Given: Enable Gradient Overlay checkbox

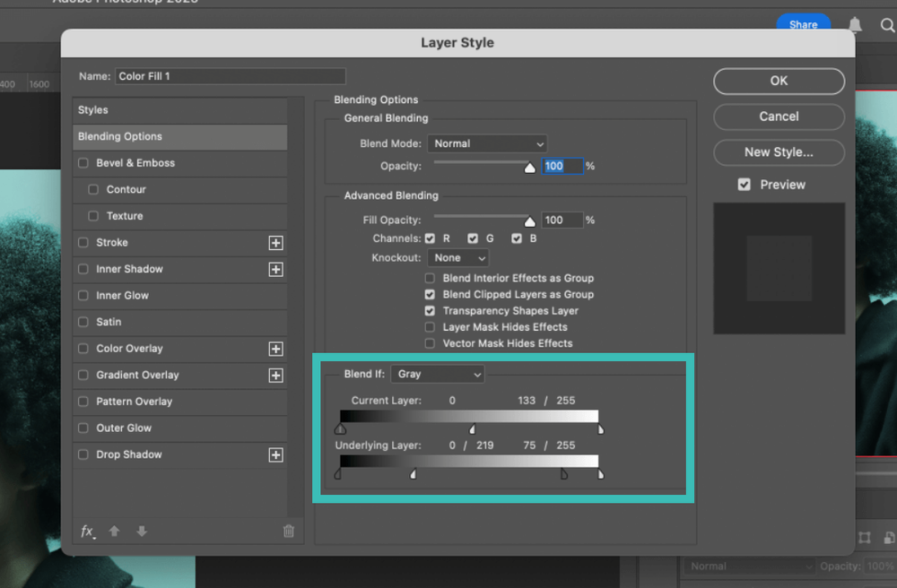Looking at the screenshot, I should 83,375.
